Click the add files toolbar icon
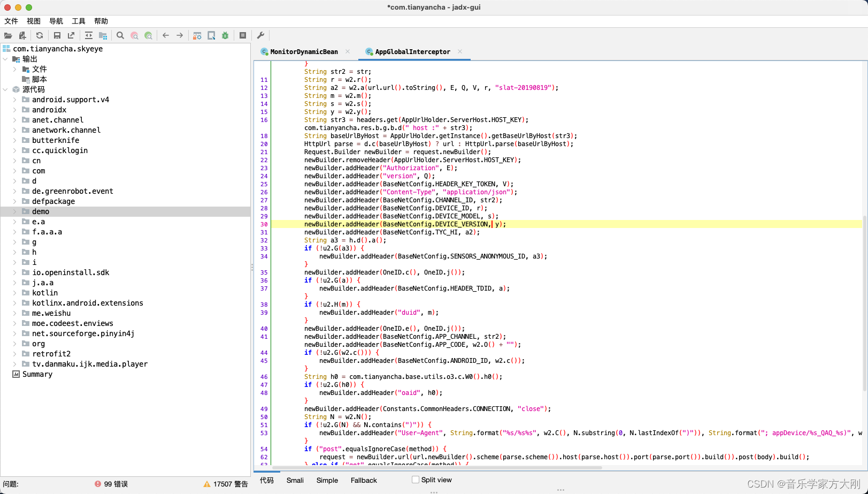 pos(22,35)
